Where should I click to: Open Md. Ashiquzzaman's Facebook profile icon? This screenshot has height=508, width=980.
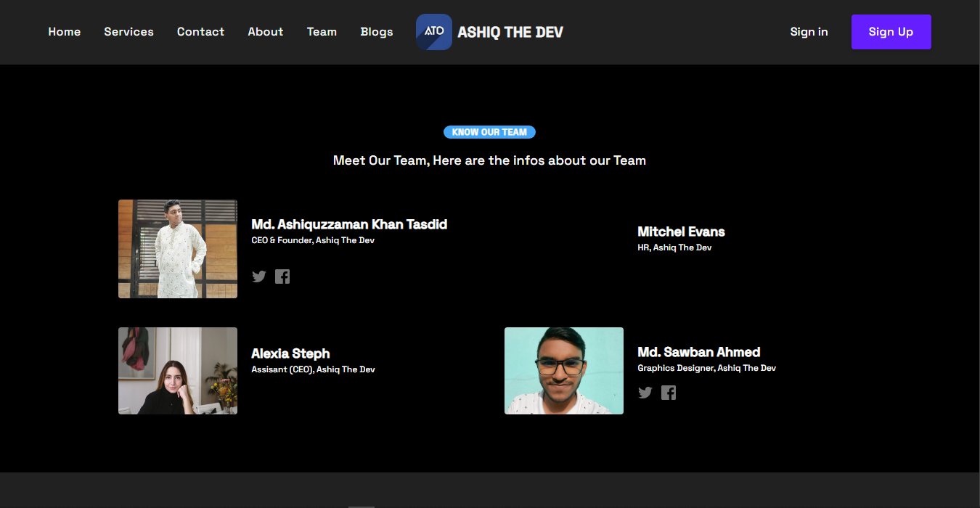[x=282, y=276]
